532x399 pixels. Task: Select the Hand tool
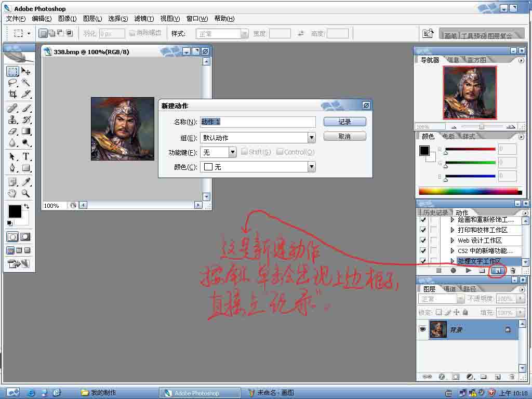tap(12, 193)
